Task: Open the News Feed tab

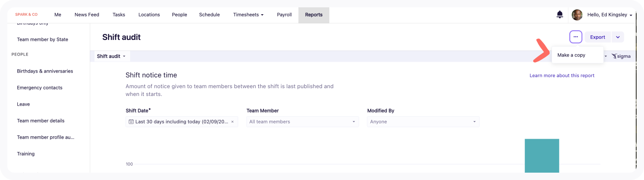Action: point(87,15)
